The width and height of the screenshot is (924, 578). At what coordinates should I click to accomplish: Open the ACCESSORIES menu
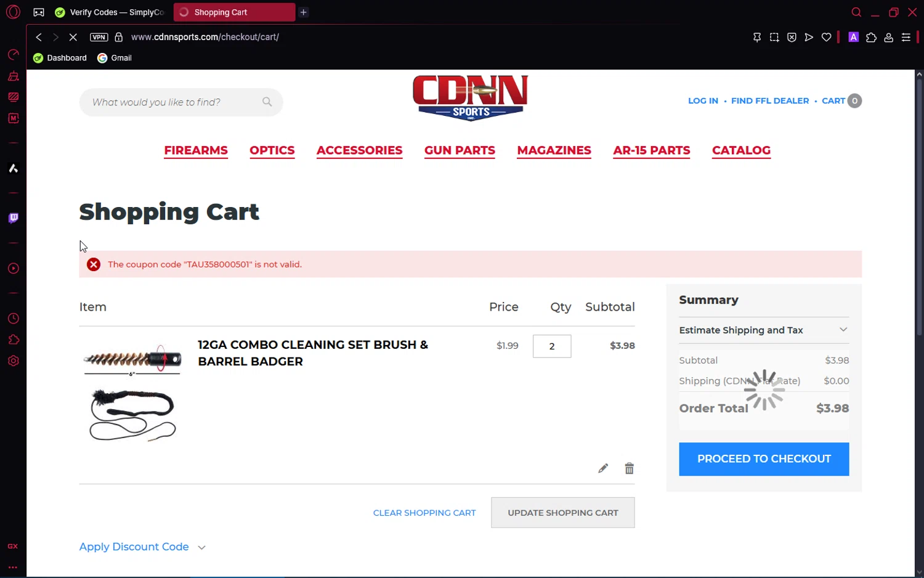[359, 151]
